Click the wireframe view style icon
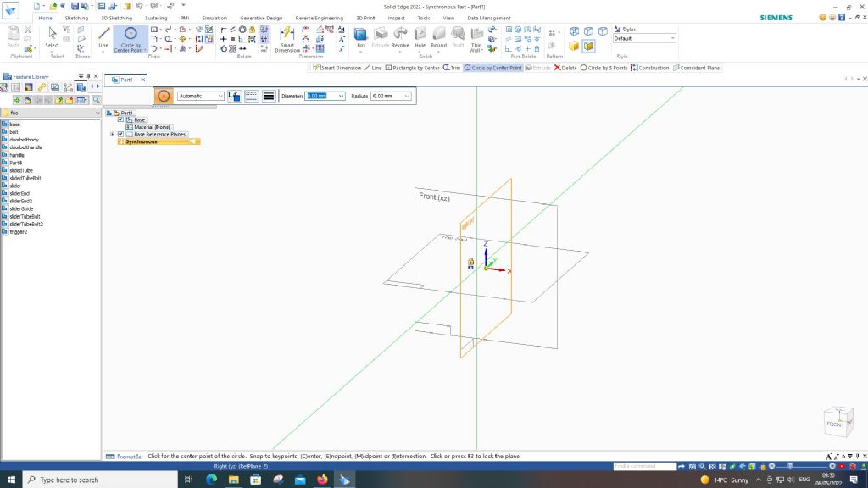Viewport: 868px width, 488px height. [574, 31]
